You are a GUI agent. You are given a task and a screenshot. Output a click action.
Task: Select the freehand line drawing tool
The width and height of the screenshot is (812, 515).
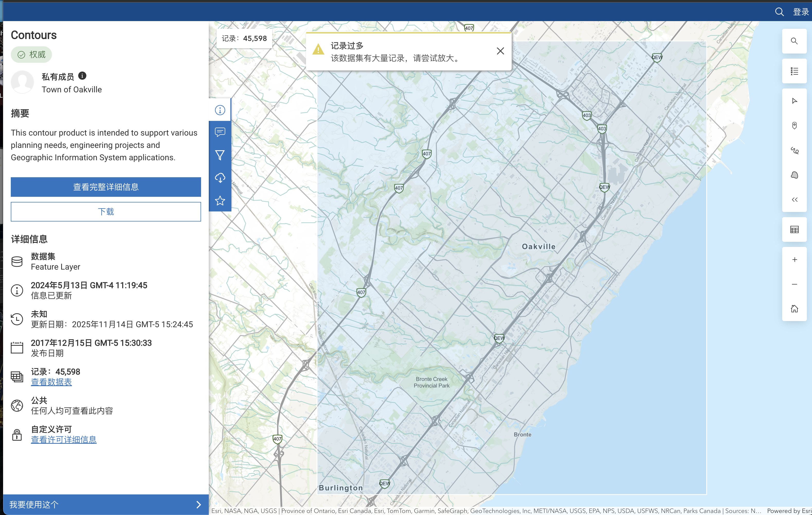794,150
